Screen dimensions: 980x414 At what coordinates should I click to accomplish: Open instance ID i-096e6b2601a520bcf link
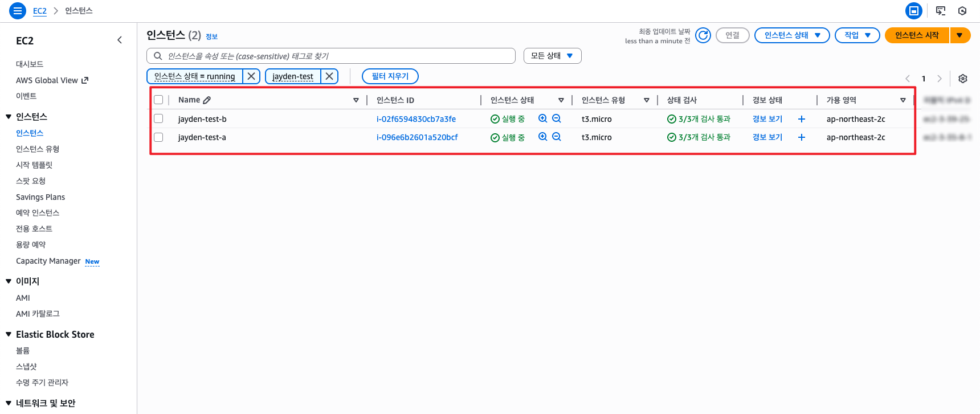click(417, 137)
